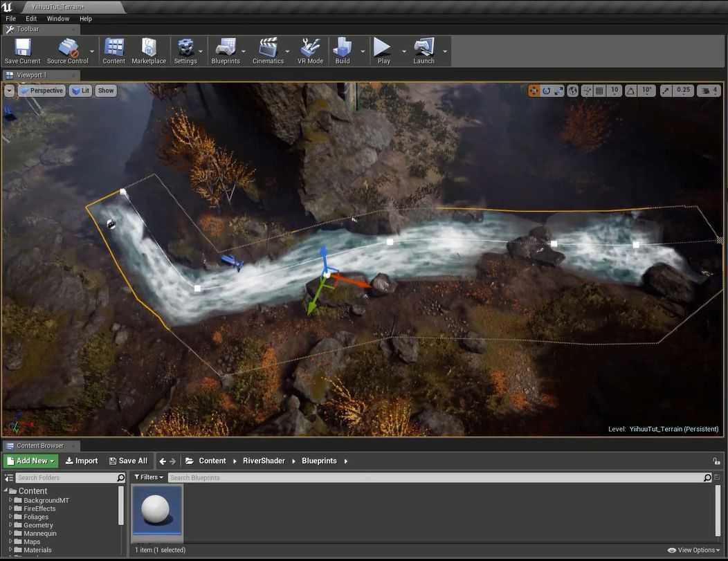
Task: Click the Save All button
Action: pyautogui.click(x=128, y=461)
